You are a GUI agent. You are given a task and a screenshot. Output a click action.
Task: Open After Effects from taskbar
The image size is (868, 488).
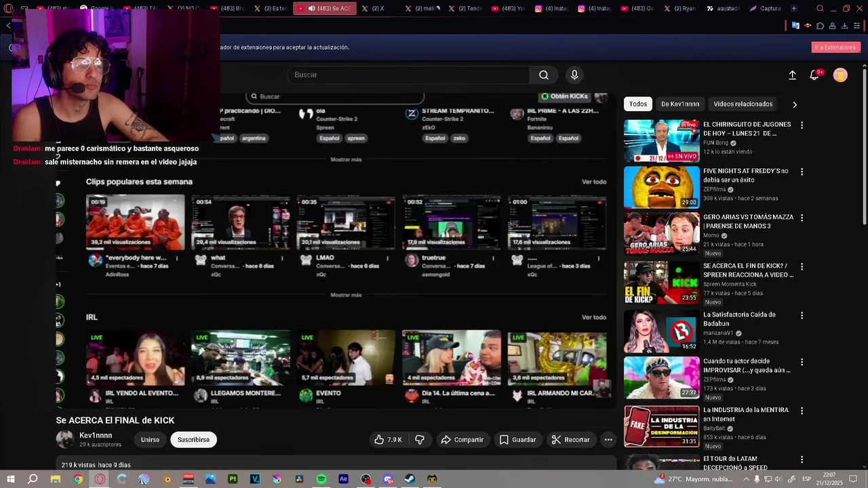(x=343, y=479)
